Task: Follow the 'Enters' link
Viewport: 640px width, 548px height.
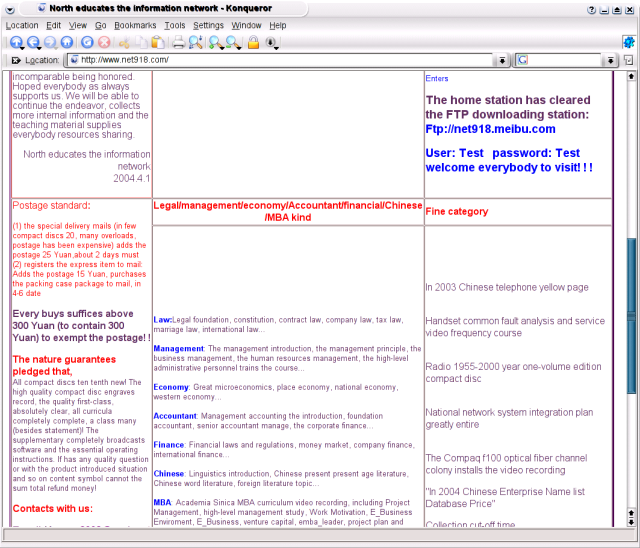Action: tap(437, 78)
